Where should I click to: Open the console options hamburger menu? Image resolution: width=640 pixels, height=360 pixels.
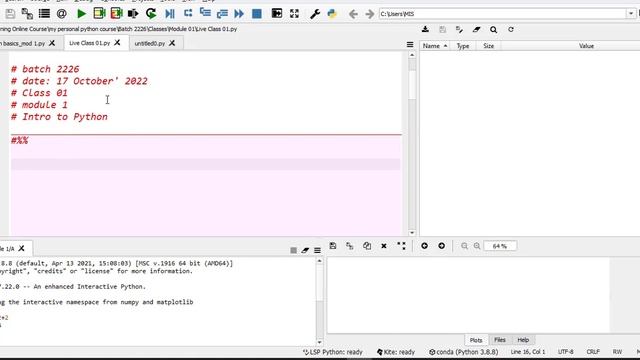(x=317, y=250)
